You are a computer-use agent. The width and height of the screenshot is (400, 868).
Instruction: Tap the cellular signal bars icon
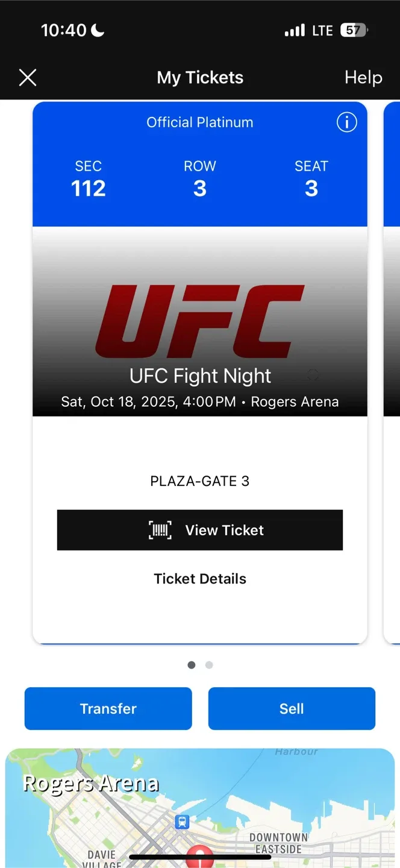(x=295, y=30)
